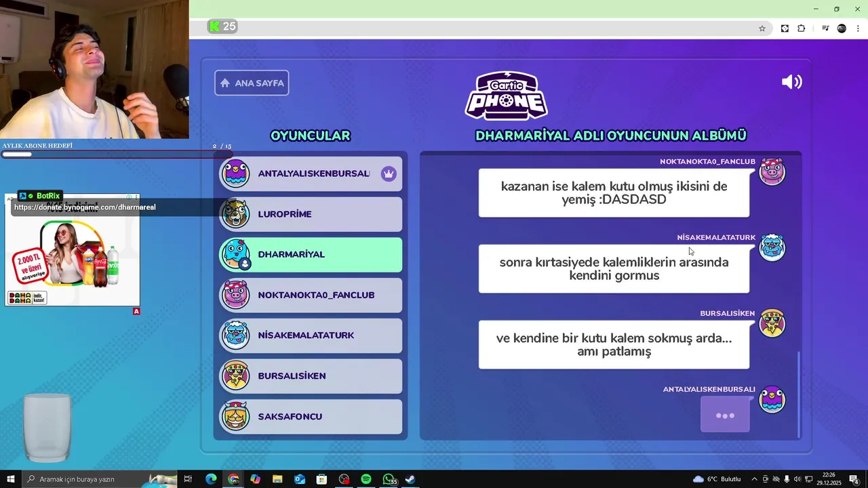The height and width of the screenshot is (488, 868).
Task: Select player NOKTANOKTA0_FANCLUB in players list
Action: pos(311,295)
